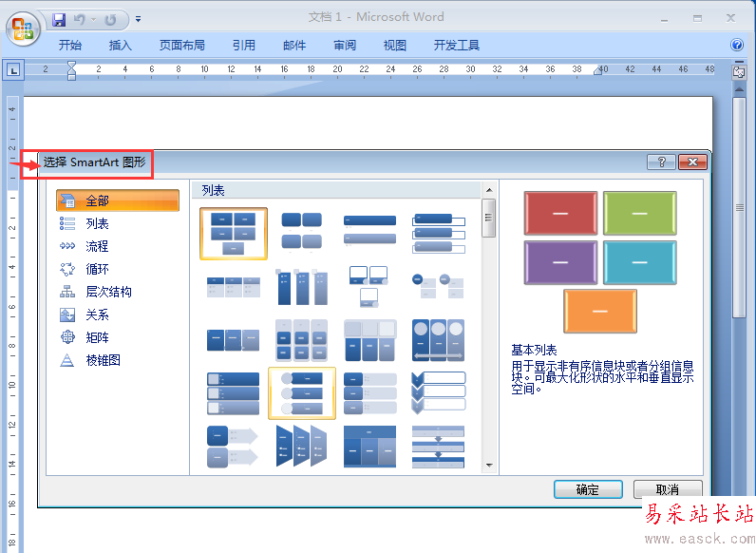Screen dimensions: 756x553
Task: Go to the 引用 tab
Action: (x=243, y=46)
